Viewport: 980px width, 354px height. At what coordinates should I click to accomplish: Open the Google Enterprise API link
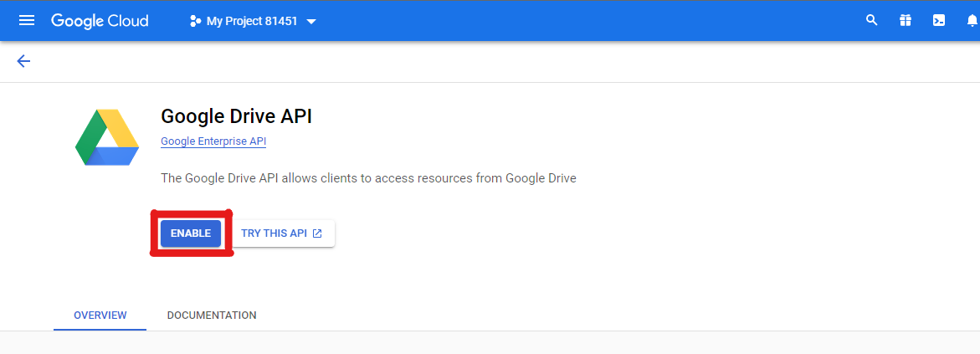pos(213,141)
